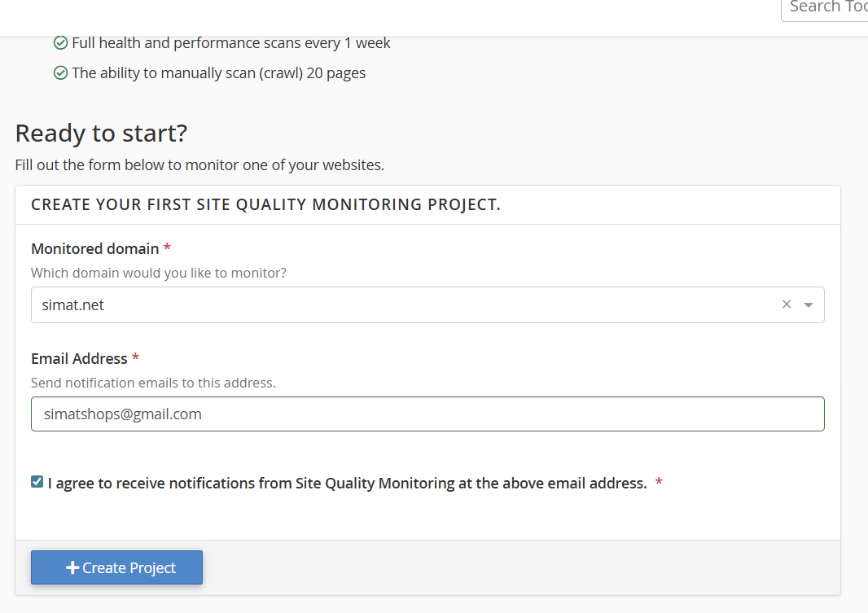Viewport: 868px width, 613px height.
Task: Open the simat.net domain select box
Action: pos(407,305)
